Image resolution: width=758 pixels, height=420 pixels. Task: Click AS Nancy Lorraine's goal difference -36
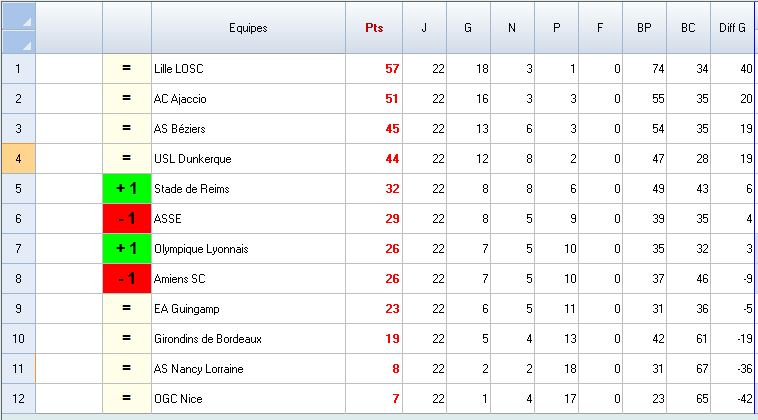pos(733,369)
